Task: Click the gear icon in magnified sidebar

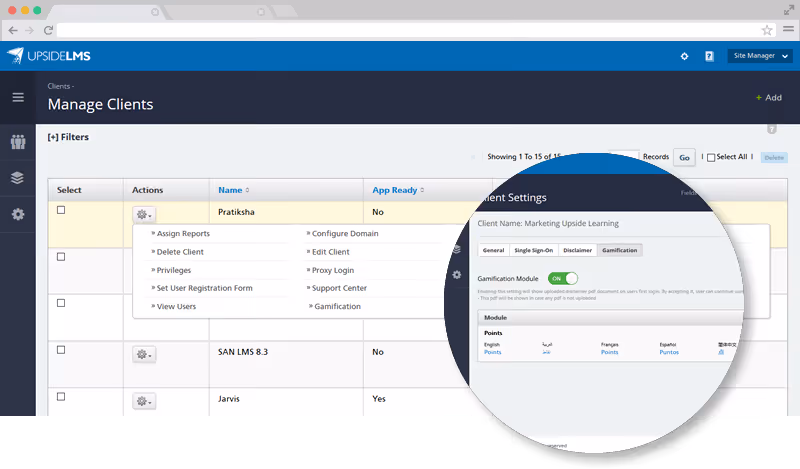Action: pyautogui.click(x=457, y=275)
